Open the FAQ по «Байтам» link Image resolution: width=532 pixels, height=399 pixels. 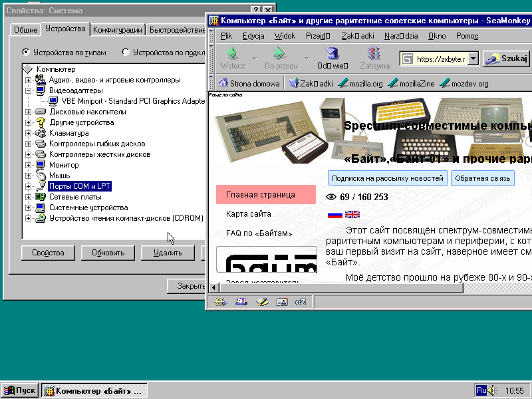(x=259, y=233)
